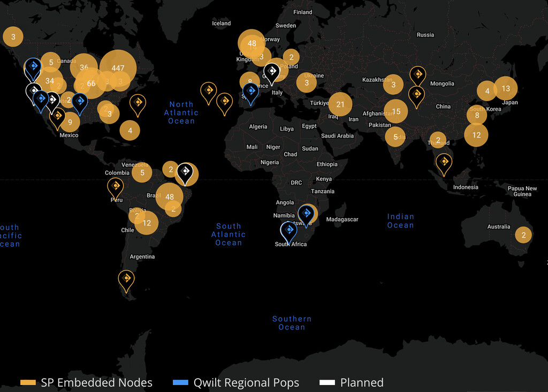Select the 2 cluster east of Sweden

(x=292, y=57)
